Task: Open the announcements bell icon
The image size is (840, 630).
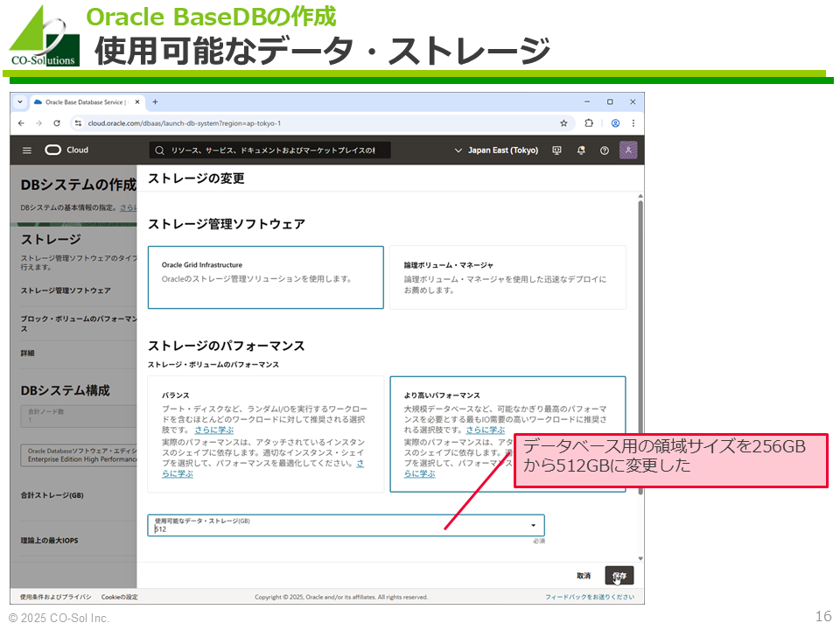Action: click(581, 150)
